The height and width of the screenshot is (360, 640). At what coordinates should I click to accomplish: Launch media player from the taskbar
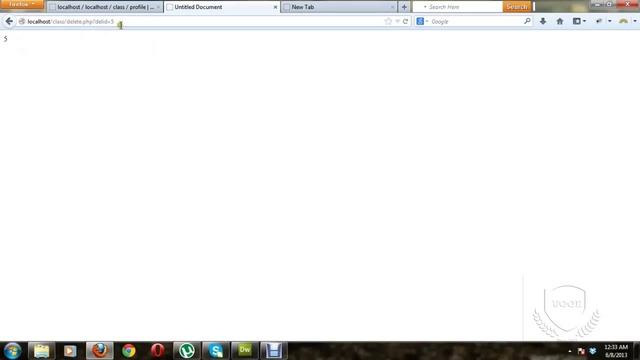pos(70,351)
